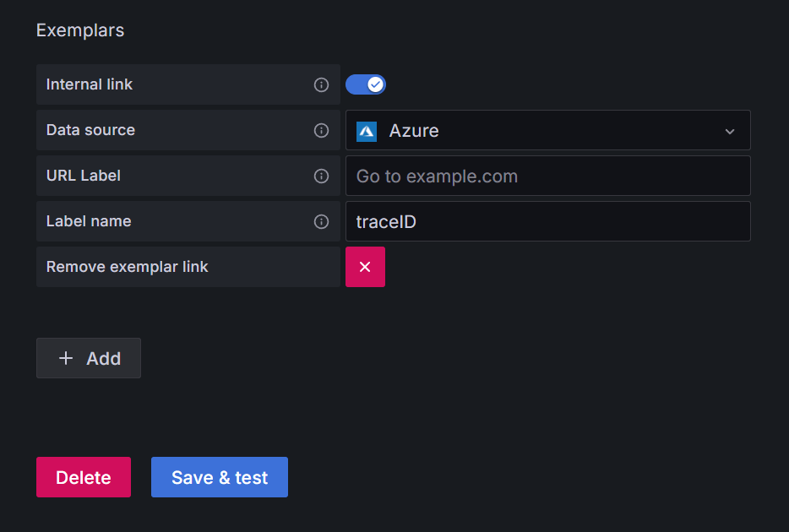The image size is (789, 532).
Task: Click the Azure logo icon
Action: point(367,131)
